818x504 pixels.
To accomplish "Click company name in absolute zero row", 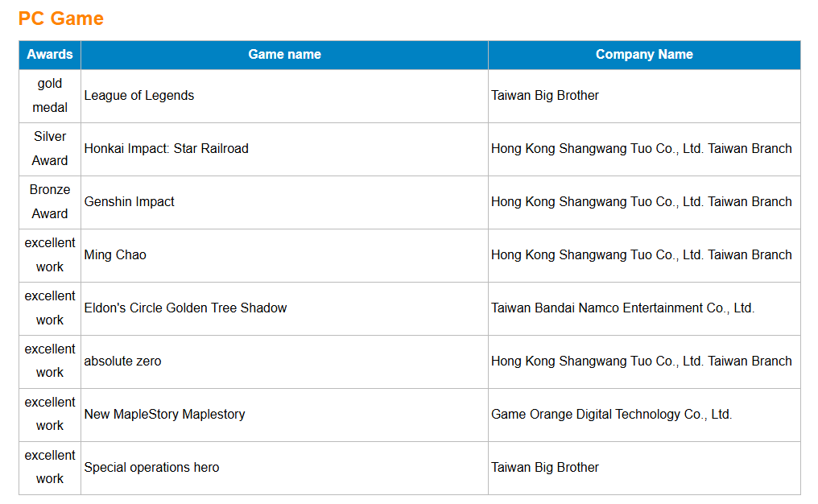I will click(644, 361).
